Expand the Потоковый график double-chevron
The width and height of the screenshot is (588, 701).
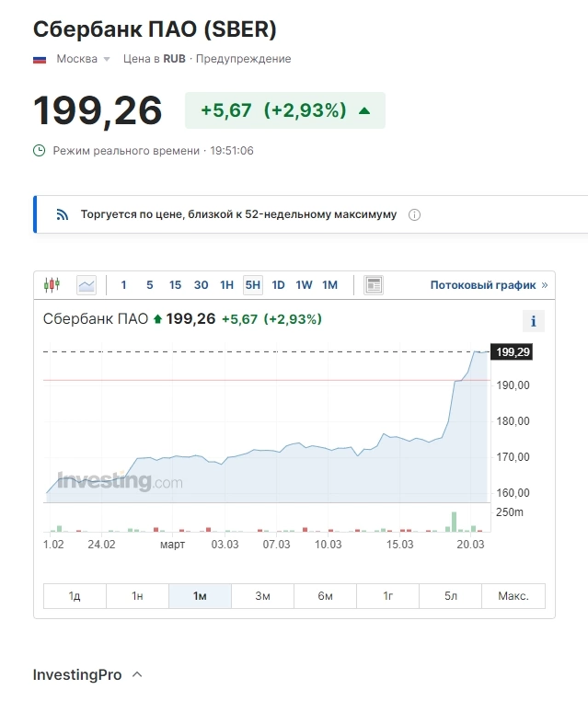pos(545,285)
